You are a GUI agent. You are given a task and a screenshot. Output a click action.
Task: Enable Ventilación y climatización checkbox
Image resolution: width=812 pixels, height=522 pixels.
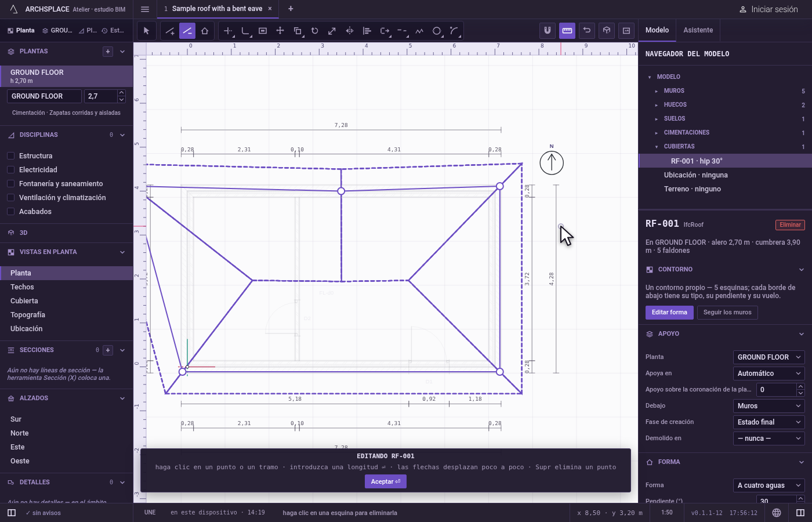(x=10, y=198)
